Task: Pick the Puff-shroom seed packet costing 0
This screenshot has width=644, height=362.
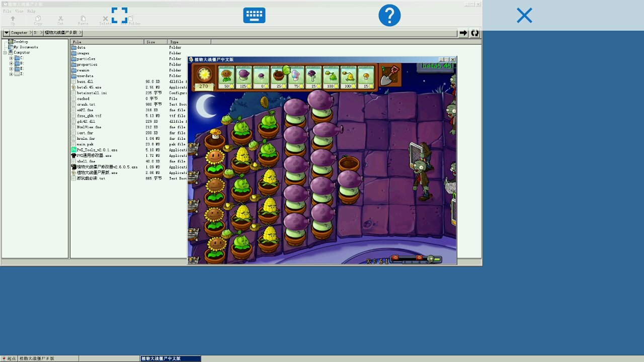Action: pos(261,77)
